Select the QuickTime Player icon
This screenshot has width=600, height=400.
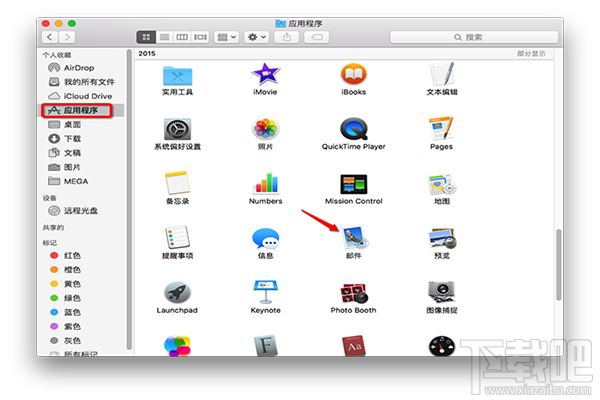pyautogui.click(x=354, y=129)
